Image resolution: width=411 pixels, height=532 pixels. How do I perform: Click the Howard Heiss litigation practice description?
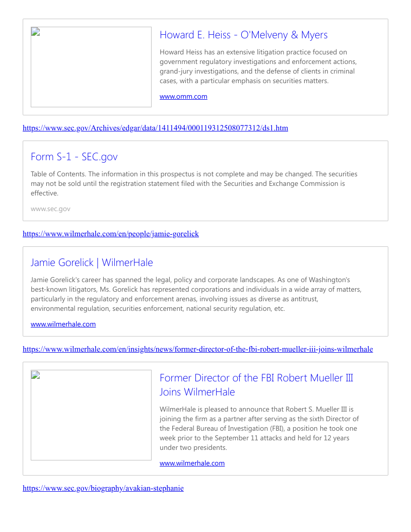point(258,66)
